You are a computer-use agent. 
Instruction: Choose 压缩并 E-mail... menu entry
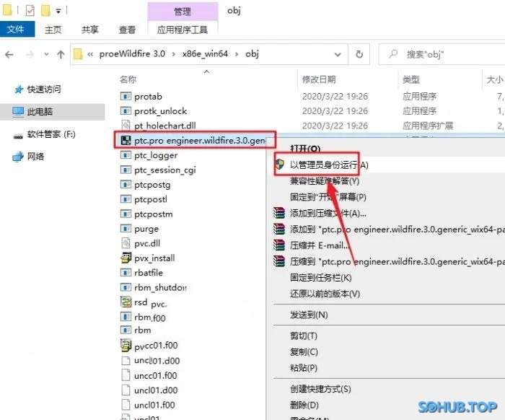[x=319, y=245]
